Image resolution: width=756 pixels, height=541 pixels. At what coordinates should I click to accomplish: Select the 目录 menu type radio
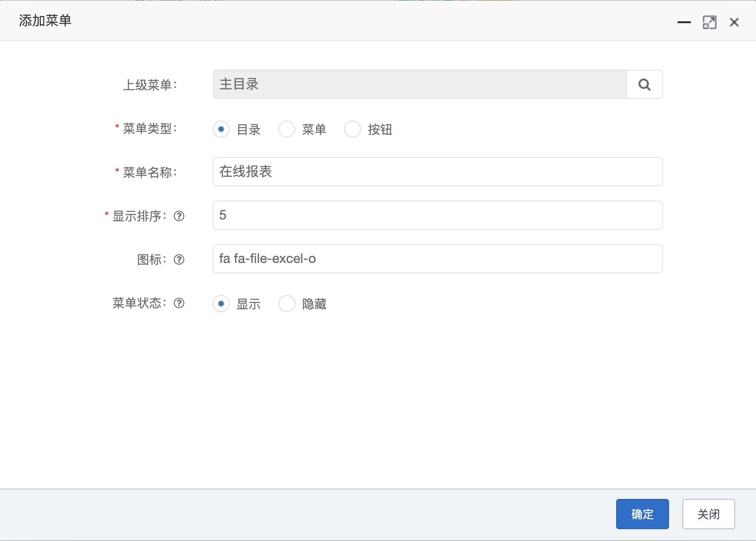pos(221,129)
